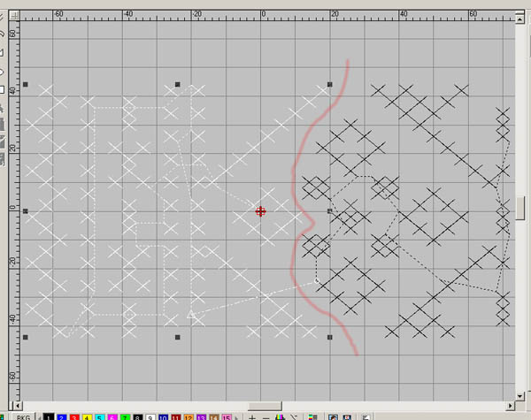This screenshot has width=531, height=420.
Task: Click the bottom-center selection handle
Action: [x=178, y=338]
